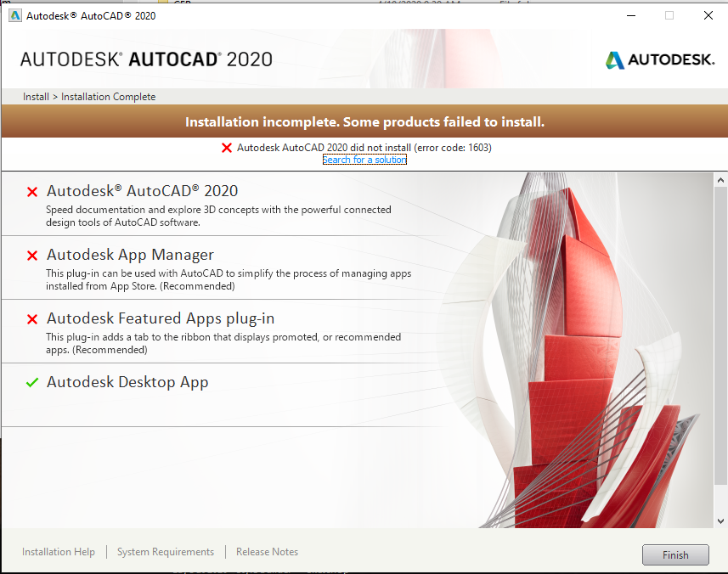
Task: Click the scrollbar up arrow
Action: 721,180
